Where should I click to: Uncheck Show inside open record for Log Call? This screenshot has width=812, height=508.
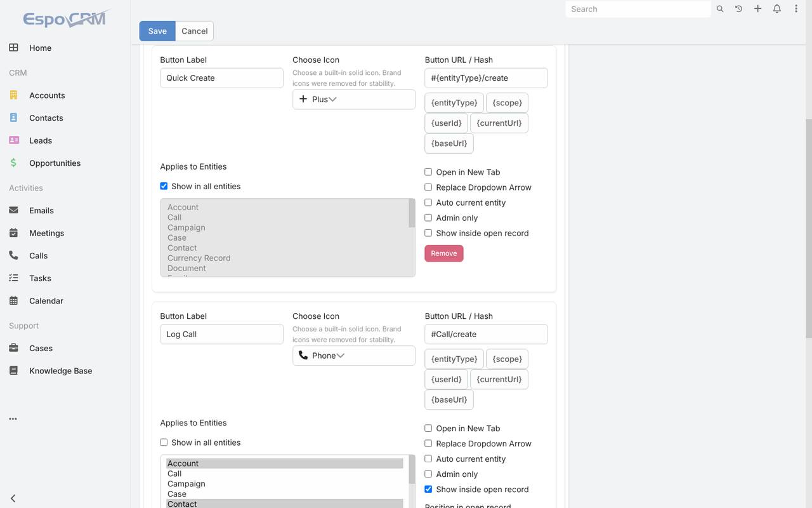pos(428,490)
